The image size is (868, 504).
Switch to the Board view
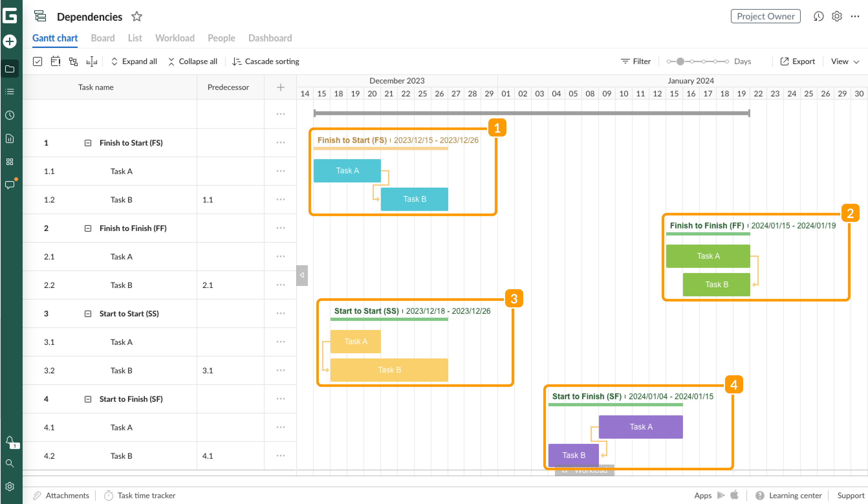click(103, 38)
